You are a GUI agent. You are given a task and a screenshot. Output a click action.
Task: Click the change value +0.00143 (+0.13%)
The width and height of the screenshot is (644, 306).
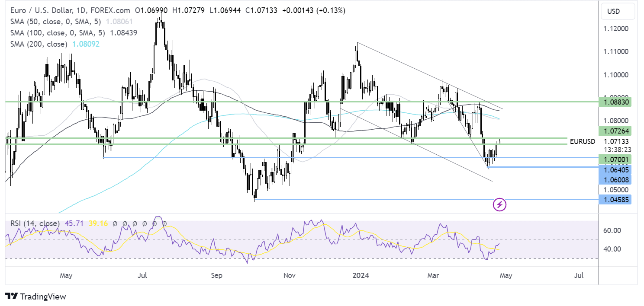tap(314, 10)
